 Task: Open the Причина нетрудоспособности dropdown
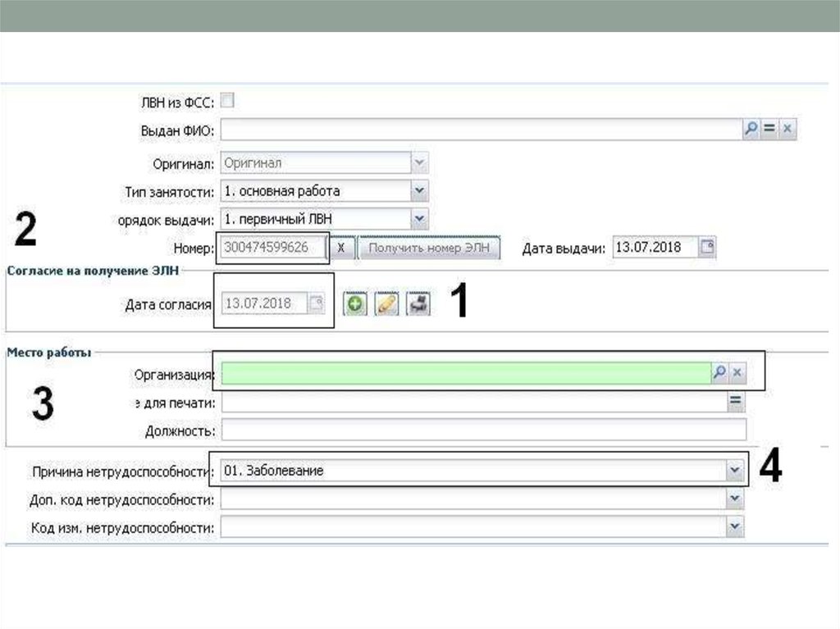(x=735, y=471)
